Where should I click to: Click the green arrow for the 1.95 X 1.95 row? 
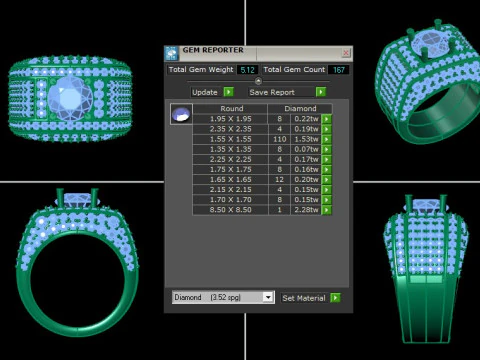pyautogui.click(x=327, y=119)
